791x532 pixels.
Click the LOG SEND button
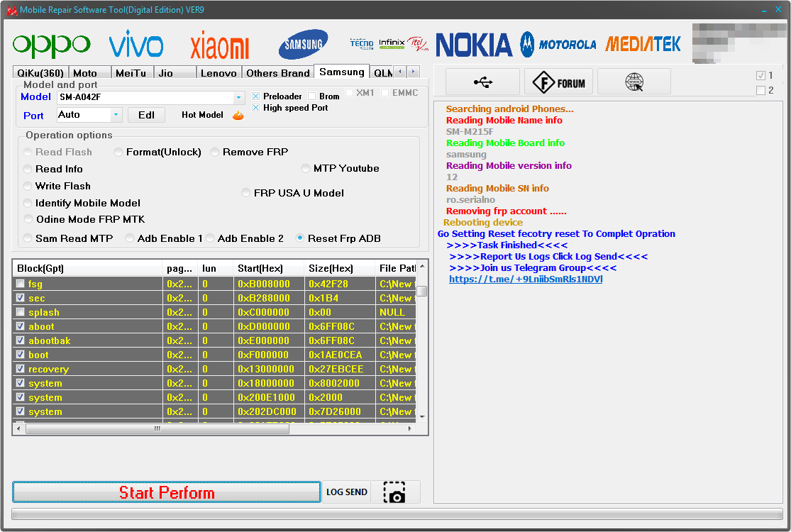point(347,492)
